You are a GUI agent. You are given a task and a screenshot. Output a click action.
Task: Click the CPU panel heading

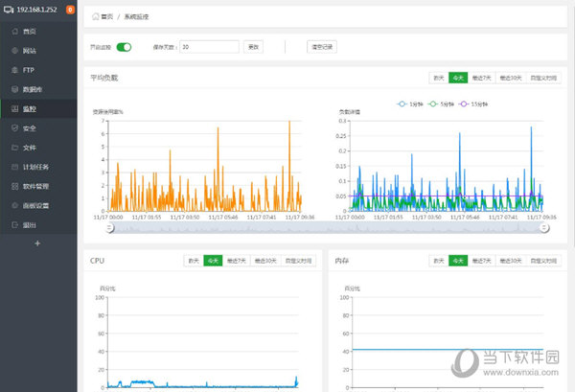pos(97,261)
